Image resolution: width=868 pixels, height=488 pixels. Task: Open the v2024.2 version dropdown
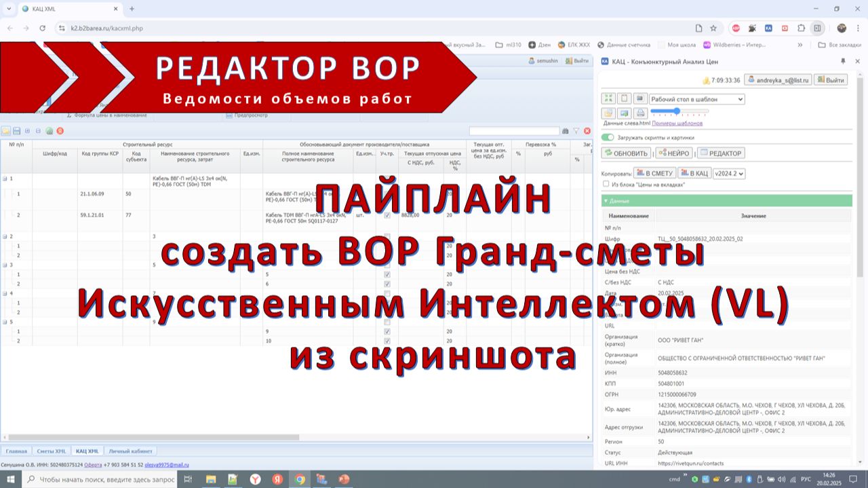pyautogui.click(x=730, y=174)
